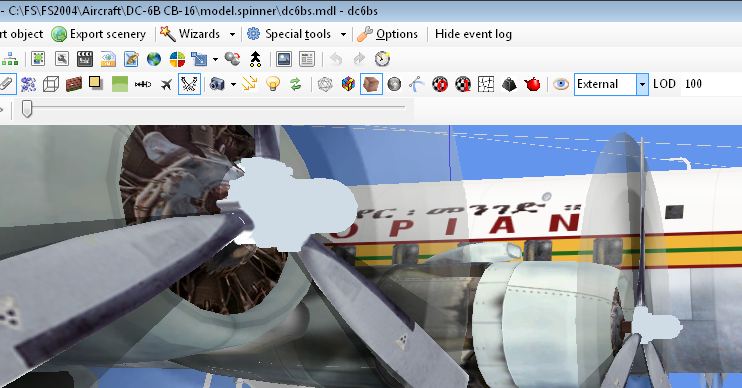Screen dimensions: 742x388
Task: Click the black weight icon
Action: (x=509, y=84)
